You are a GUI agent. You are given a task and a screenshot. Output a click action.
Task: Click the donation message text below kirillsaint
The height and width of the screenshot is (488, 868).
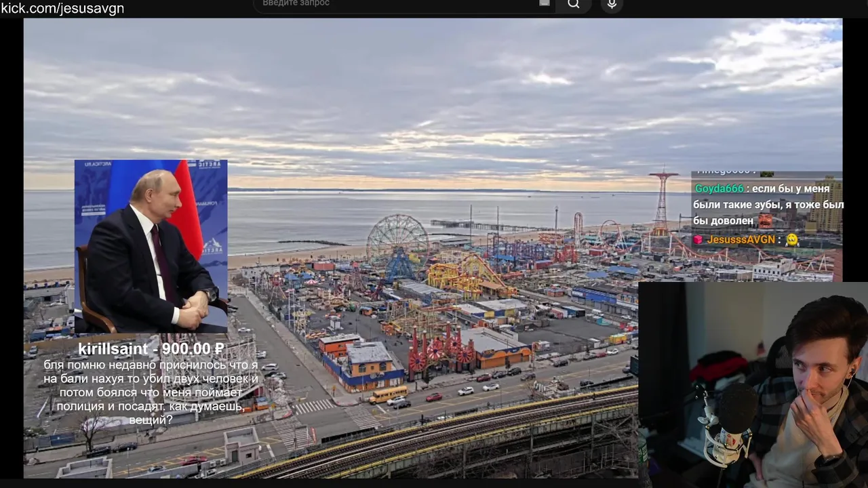coord(151,392)
